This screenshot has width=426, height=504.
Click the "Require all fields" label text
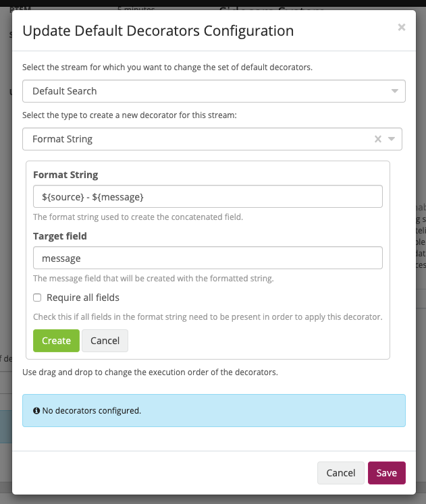click(83, 298)
